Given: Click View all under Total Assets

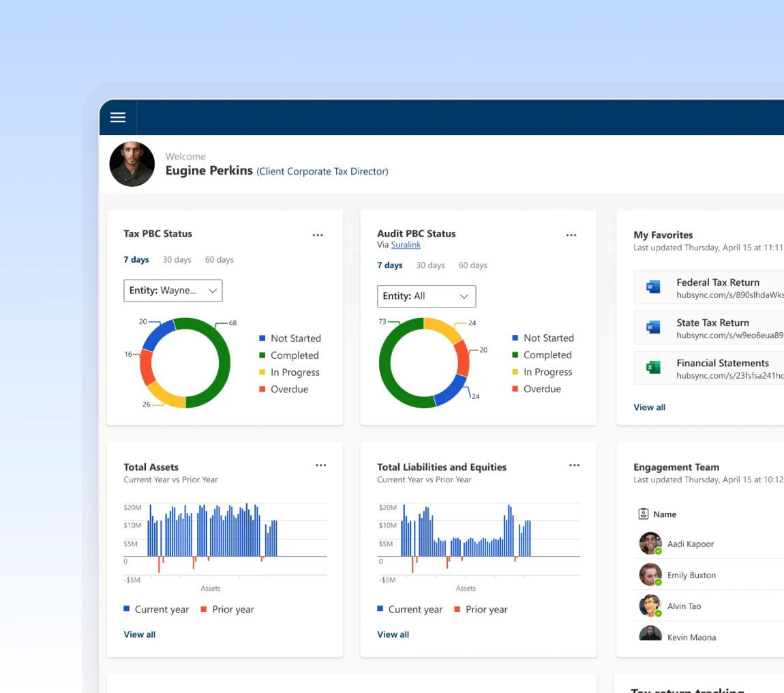Looking at the screenshot, I should pyautogui.click(x=140, y=634).
